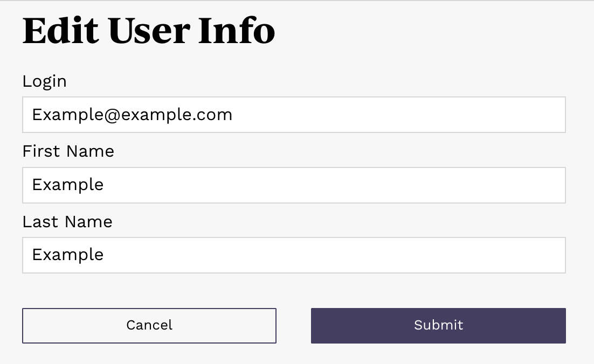
Task: Activate the dark purple Submit button
Action: click(438, 325)
